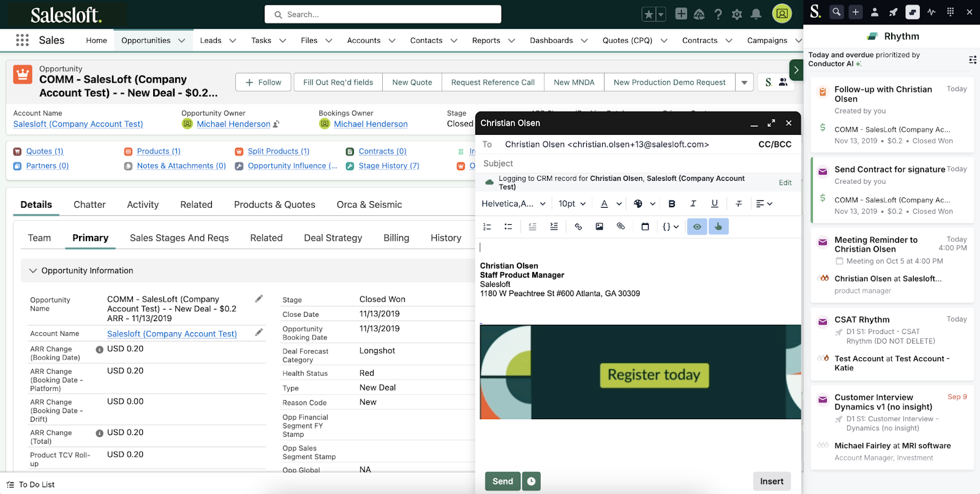980x494 pixels.
Task: Open Rhythm filter settings icon
Action: [x=973, y=59]
